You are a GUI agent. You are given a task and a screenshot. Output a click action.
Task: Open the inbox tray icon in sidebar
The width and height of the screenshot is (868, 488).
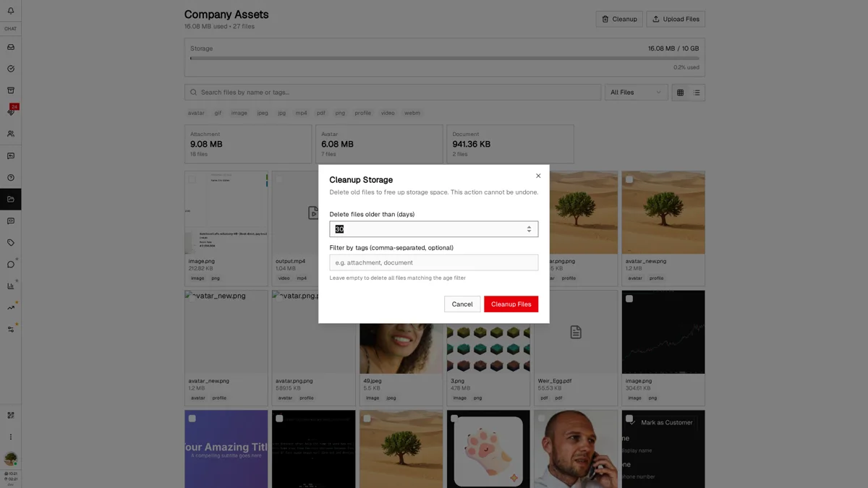click(11, 47)
